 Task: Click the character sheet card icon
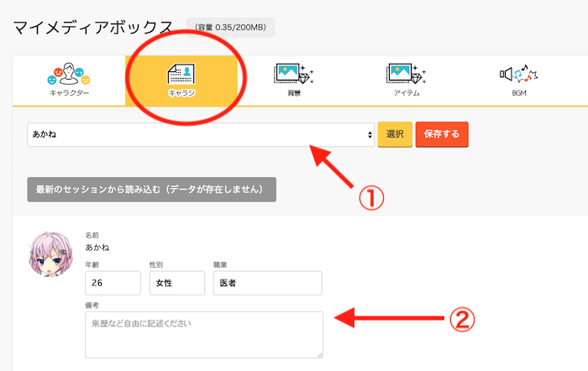tap(181, 75)
